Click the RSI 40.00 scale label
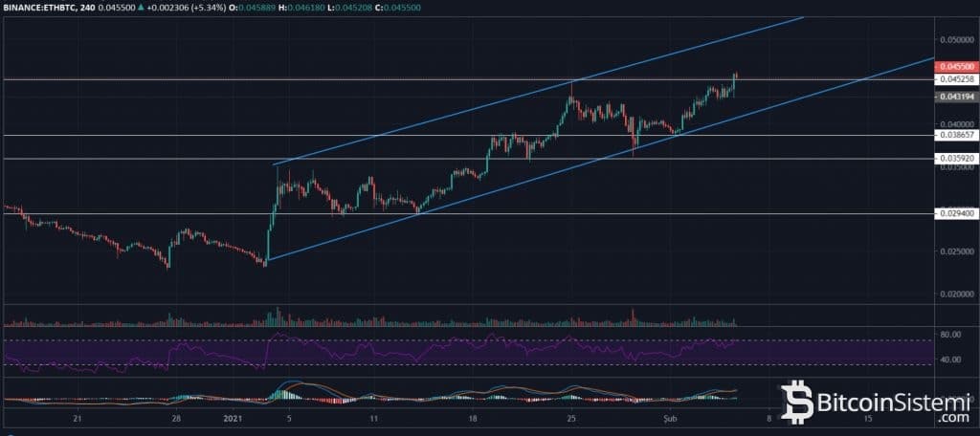 [x=951, y=360]
